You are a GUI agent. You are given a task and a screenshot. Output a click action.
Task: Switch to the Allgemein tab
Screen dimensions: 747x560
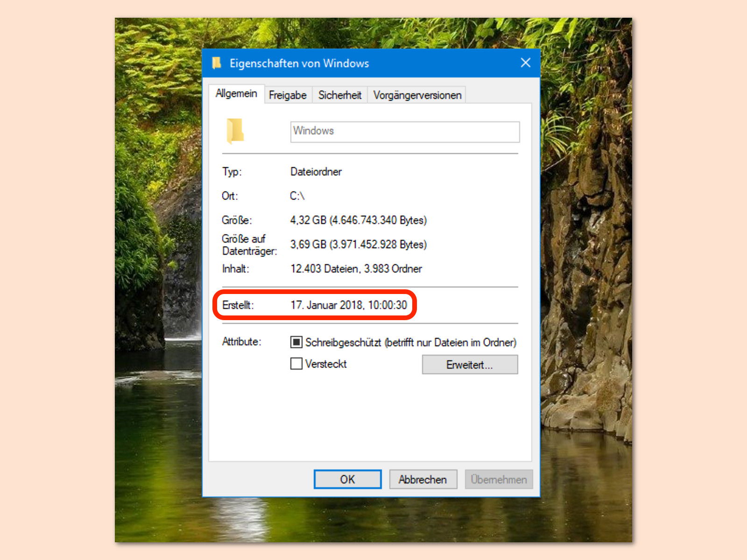click(x=237, y=94)
